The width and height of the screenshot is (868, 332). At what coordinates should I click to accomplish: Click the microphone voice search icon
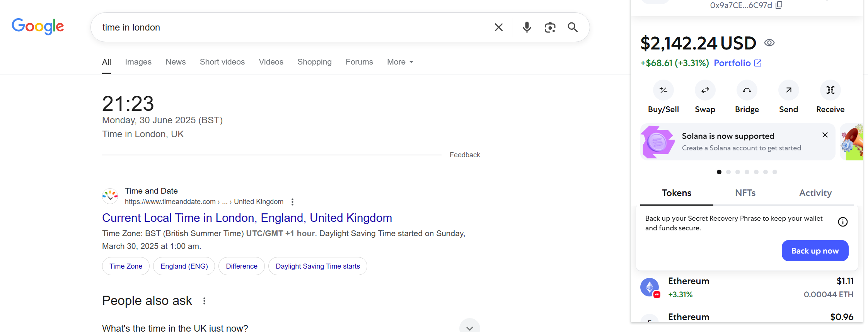pyautogui.click(x=527, y=27)
